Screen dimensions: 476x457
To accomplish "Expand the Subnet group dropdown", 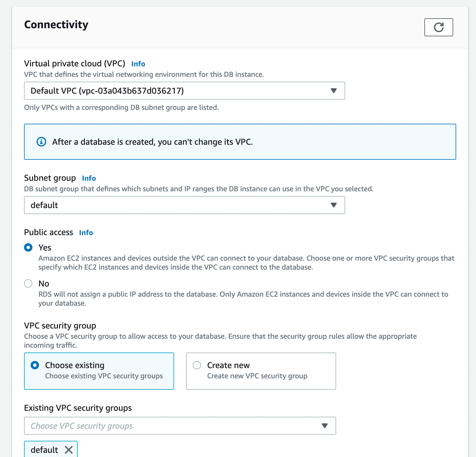I will [x=184, y=205].
